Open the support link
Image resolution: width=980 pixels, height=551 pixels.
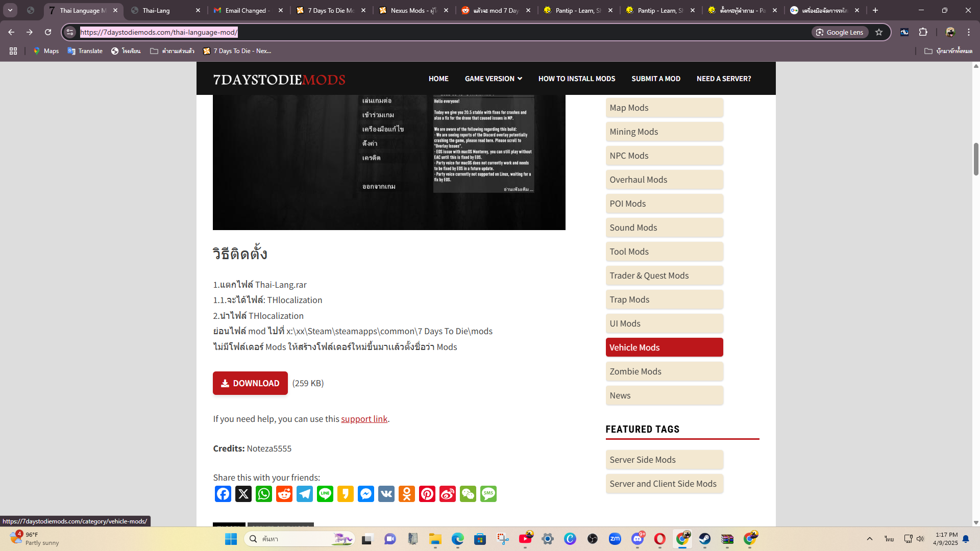pyautogui.click(x=364, y=419)
